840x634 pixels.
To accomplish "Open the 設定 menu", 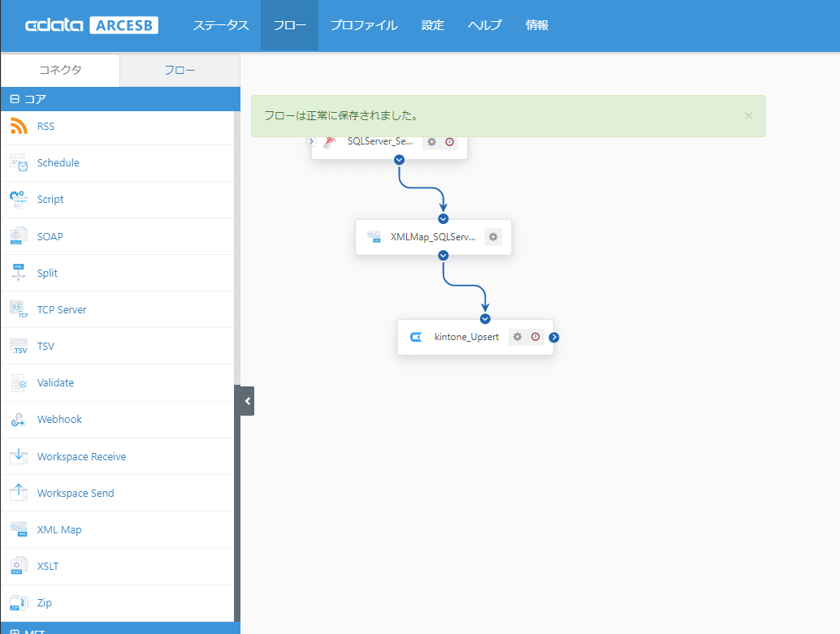I will [x=433, y=25].
